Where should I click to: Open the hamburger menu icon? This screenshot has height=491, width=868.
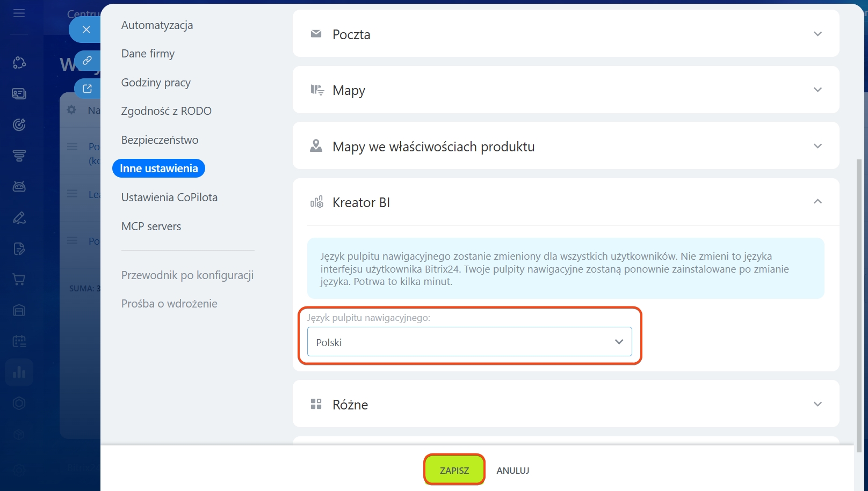pos(19,13)
